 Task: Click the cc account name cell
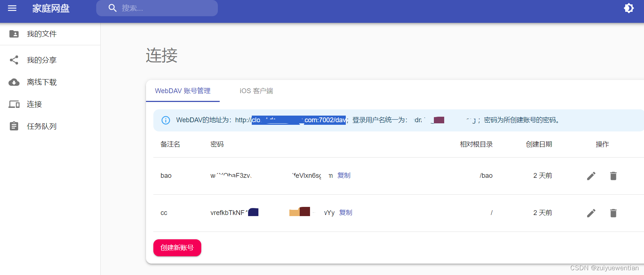coord(164,213)
